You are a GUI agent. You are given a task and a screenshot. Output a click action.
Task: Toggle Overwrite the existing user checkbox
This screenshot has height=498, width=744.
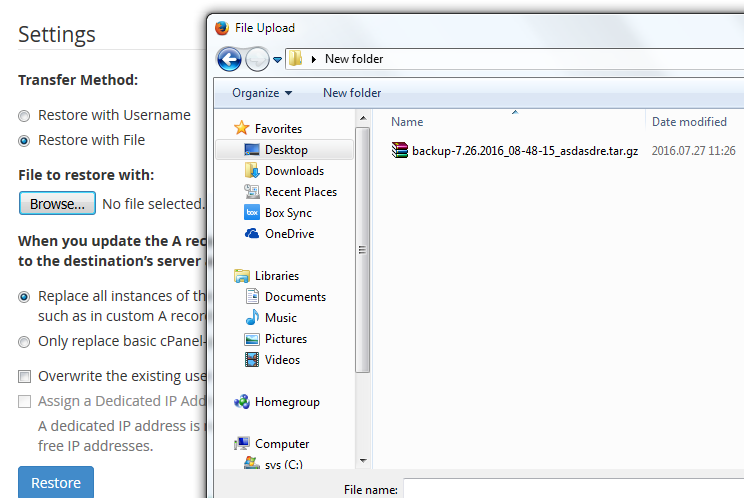24,377
